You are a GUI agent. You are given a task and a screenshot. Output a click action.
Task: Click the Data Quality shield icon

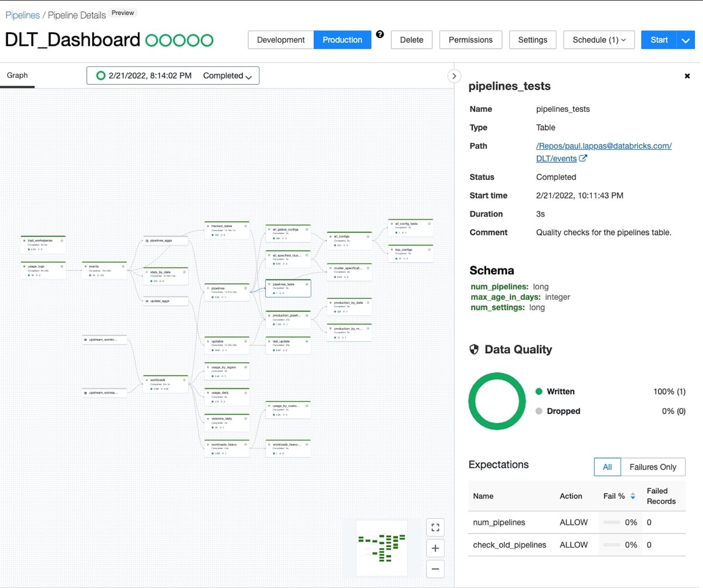coord(475,350)
